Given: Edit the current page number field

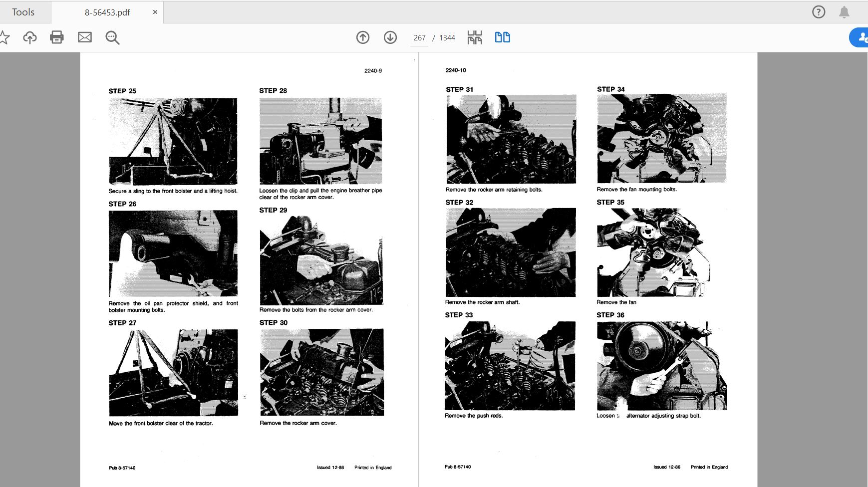Looking at the screenshot, I should tap(419, 38).
